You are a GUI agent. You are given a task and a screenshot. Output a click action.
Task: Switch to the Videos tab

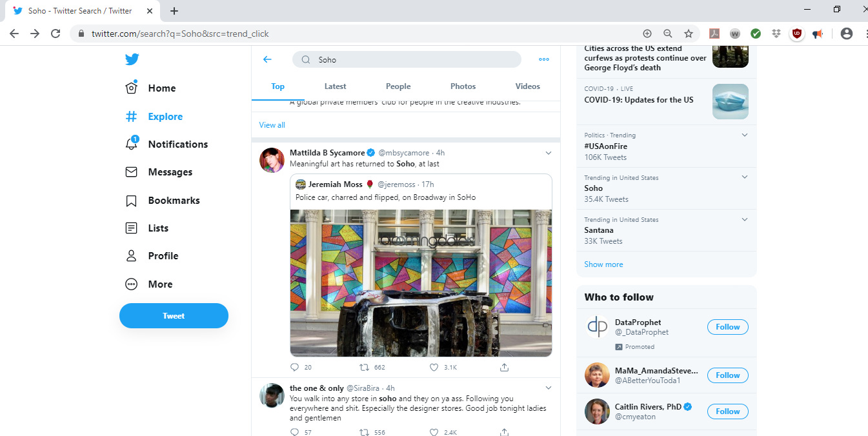pos(528,86)
